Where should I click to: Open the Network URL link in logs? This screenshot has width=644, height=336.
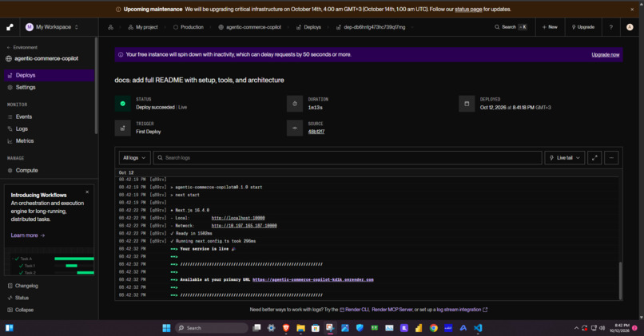tap(244, 226)
